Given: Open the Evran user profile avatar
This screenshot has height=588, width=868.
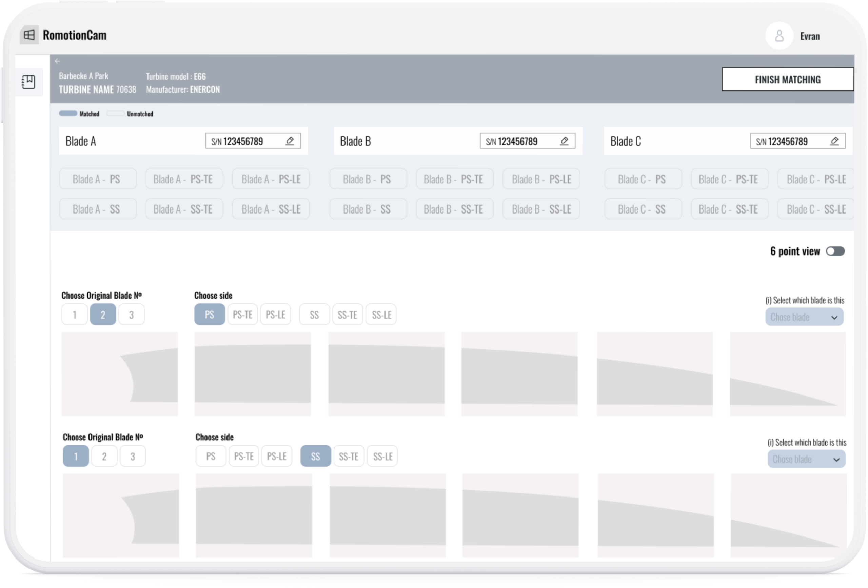Looking at the screenshot, I should (779, 36).
